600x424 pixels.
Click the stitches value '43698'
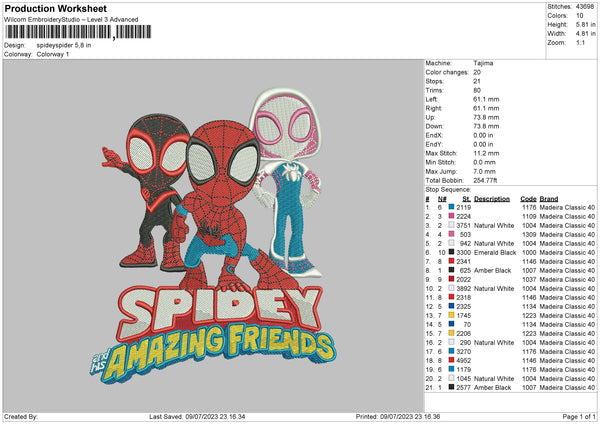coord(585,7)
